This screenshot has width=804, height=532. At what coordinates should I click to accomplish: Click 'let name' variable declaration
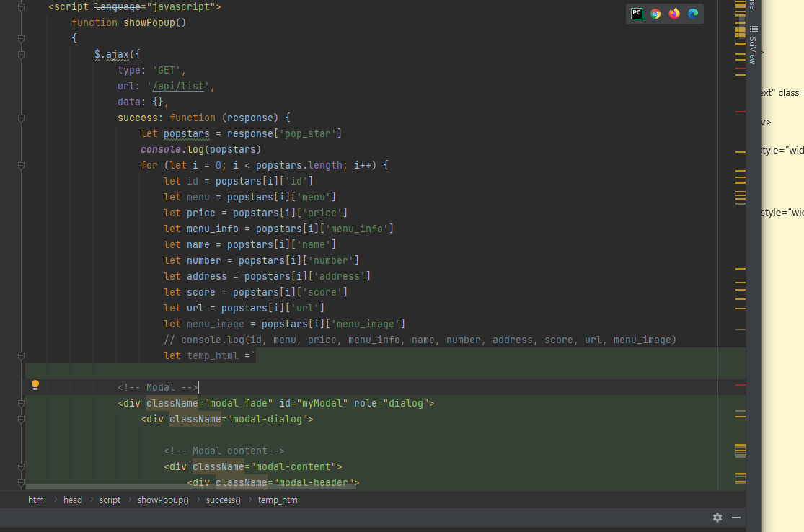click(250, 245)
